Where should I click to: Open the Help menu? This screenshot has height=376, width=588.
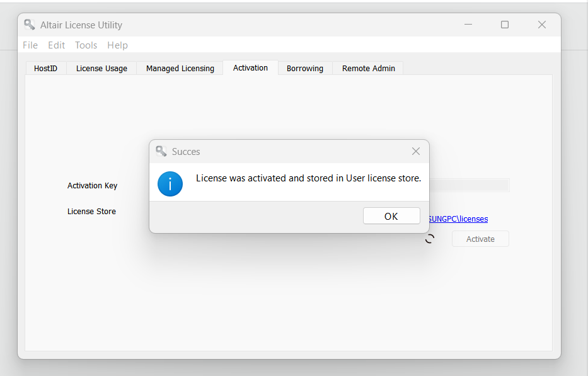tap(117, 45)
